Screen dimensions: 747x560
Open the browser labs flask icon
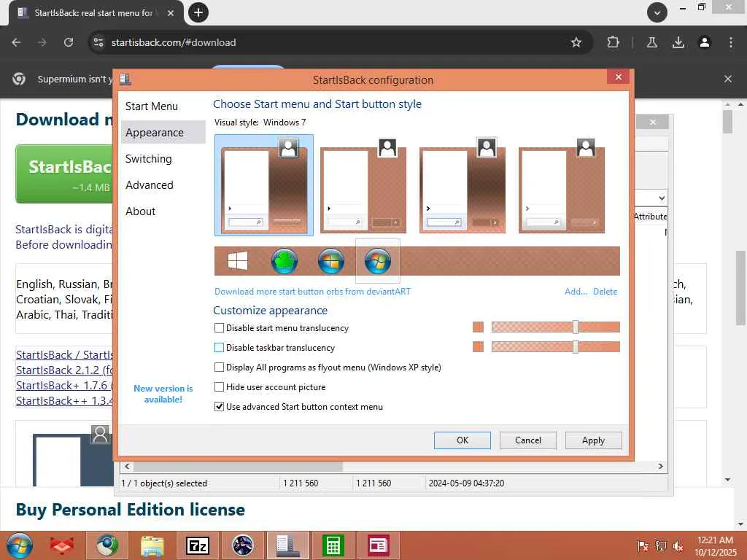coord(651,42)
